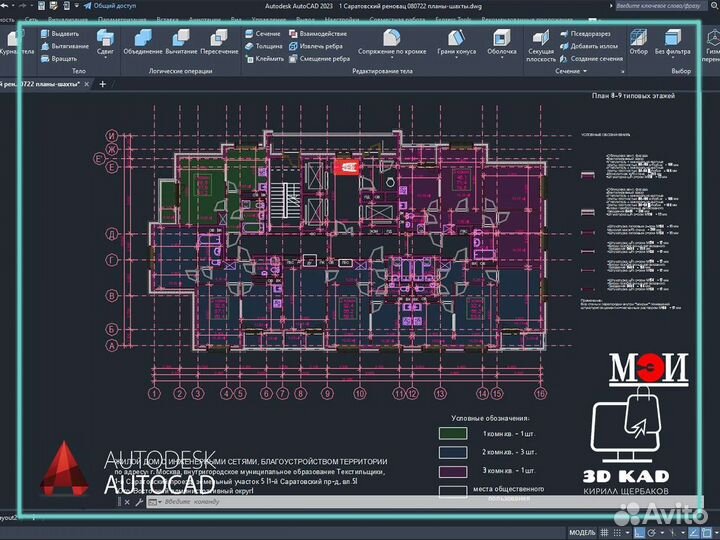
Task: Apply the Вычитание subtract operation
Action: (181, 42)
